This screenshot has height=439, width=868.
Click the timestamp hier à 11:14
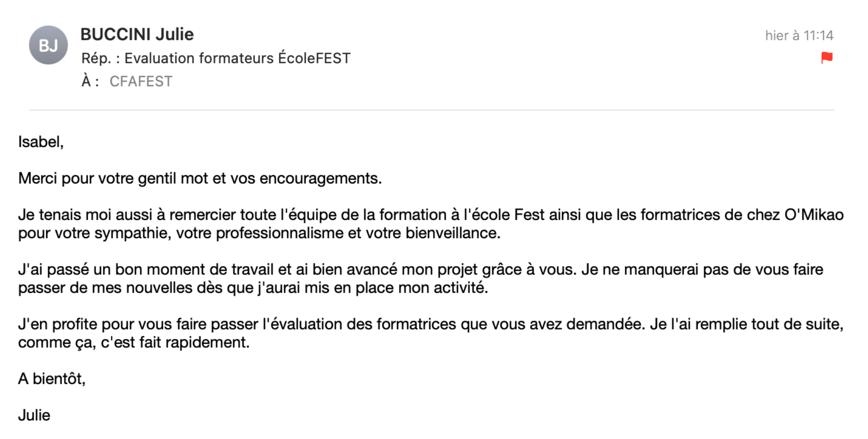tap(799, 35)
